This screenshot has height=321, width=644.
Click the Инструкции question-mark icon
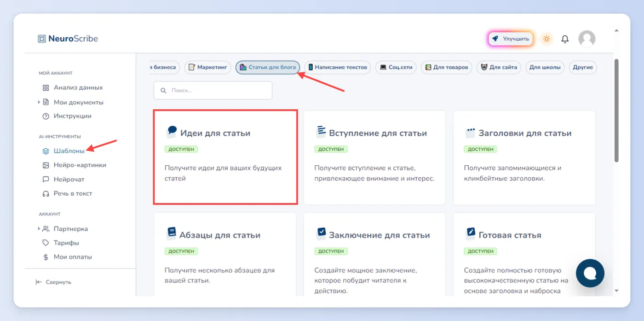pos(46,116)
